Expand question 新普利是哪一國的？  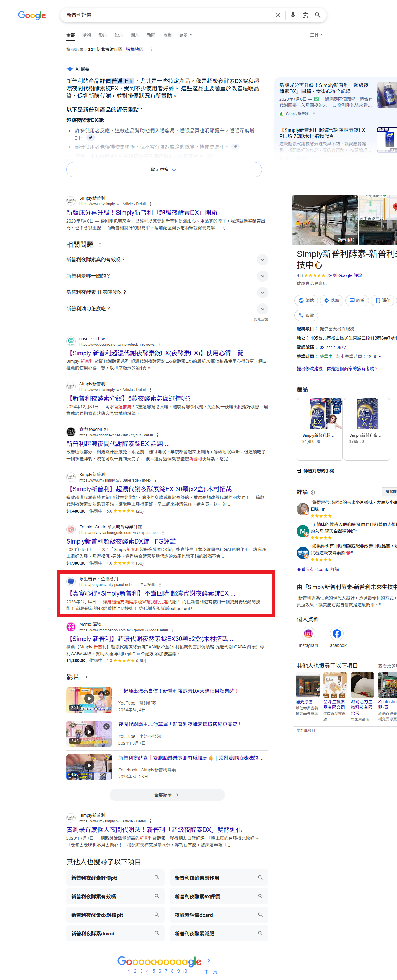click(x=167, y=276)
